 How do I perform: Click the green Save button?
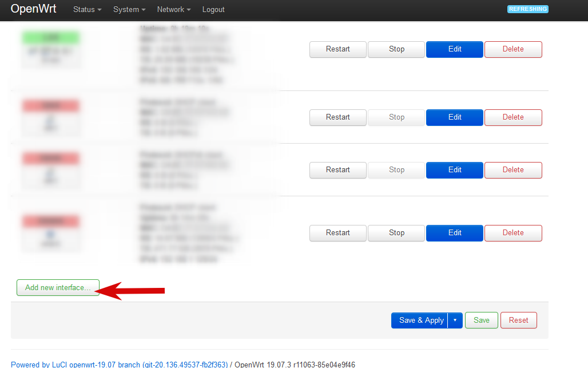click(481, 320)
